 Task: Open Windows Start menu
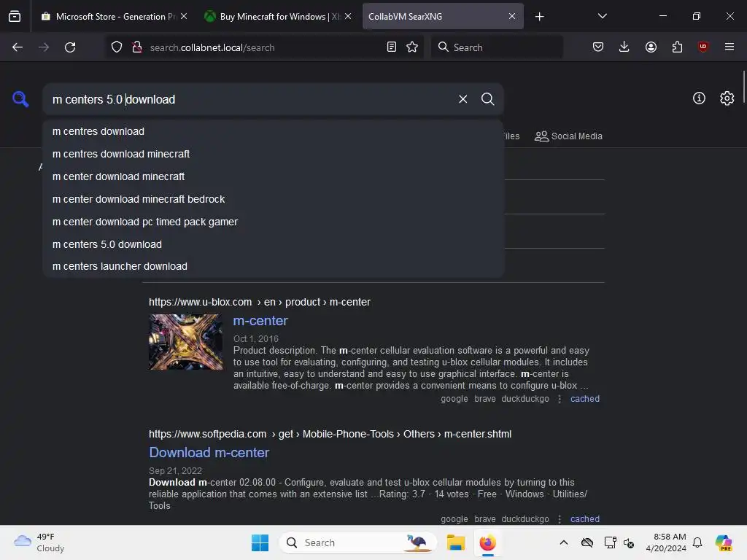point(260,542)
